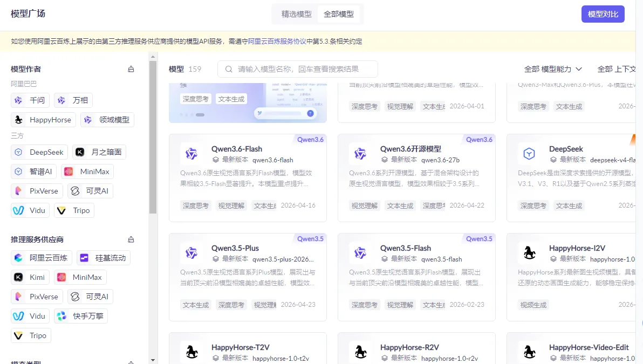The image size is (643, 364).
Task: Open the 全部 上下文 dropdown
Action: (x=617, y=69)
